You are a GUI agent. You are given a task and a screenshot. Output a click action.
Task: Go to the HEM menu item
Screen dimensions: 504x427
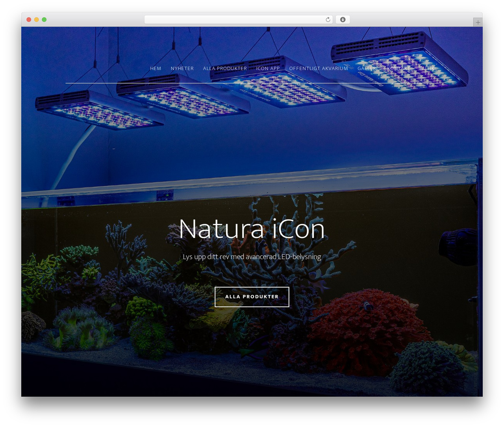coord(156,69)
